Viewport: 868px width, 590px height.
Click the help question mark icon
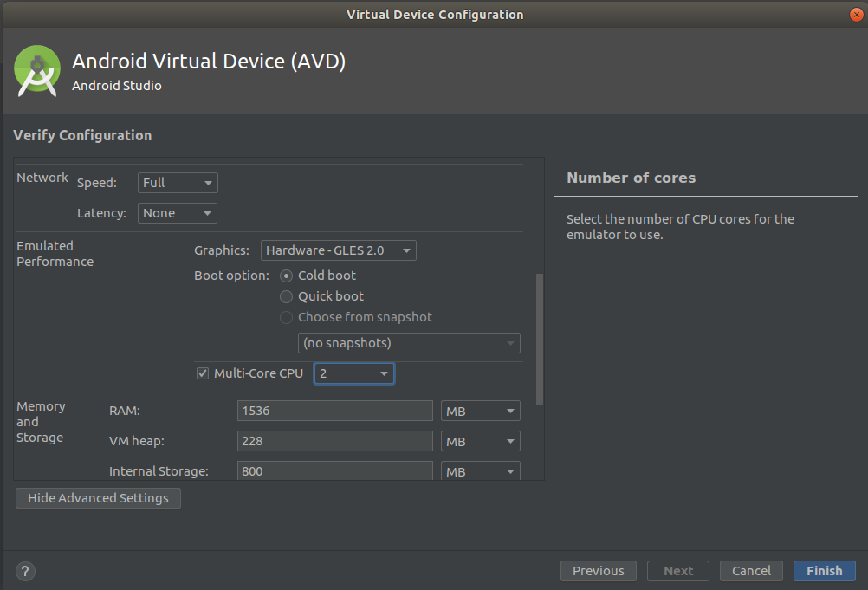(24, 571)
